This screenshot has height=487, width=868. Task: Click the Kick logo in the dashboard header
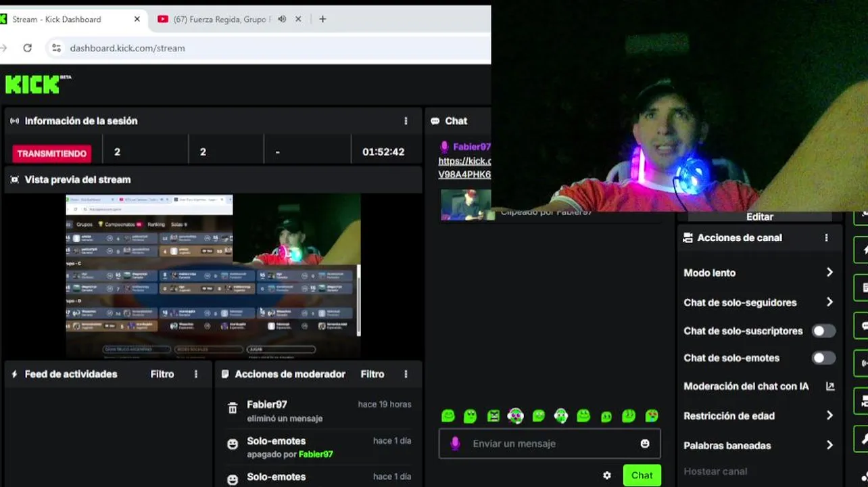pyautogui.click(x=38, y=84)
